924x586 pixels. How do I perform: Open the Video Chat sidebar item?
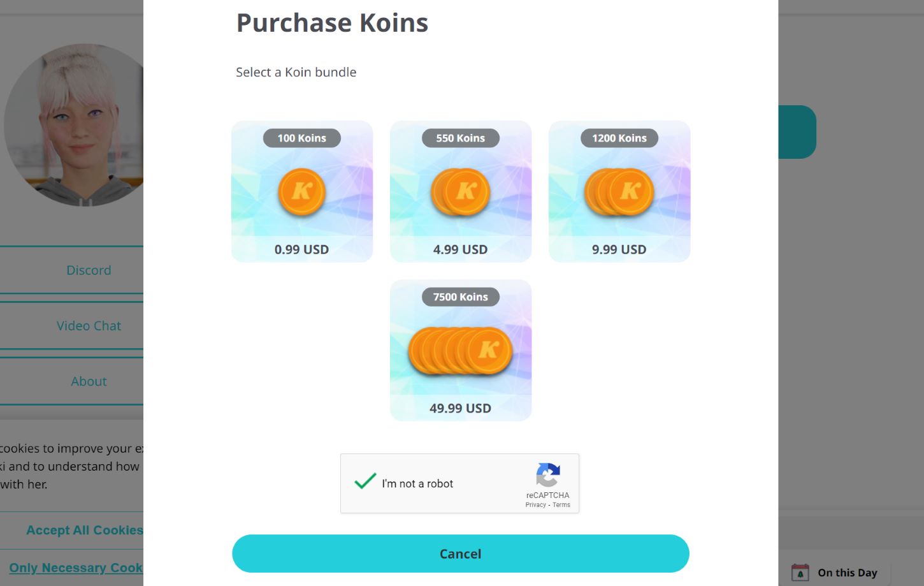89,325
